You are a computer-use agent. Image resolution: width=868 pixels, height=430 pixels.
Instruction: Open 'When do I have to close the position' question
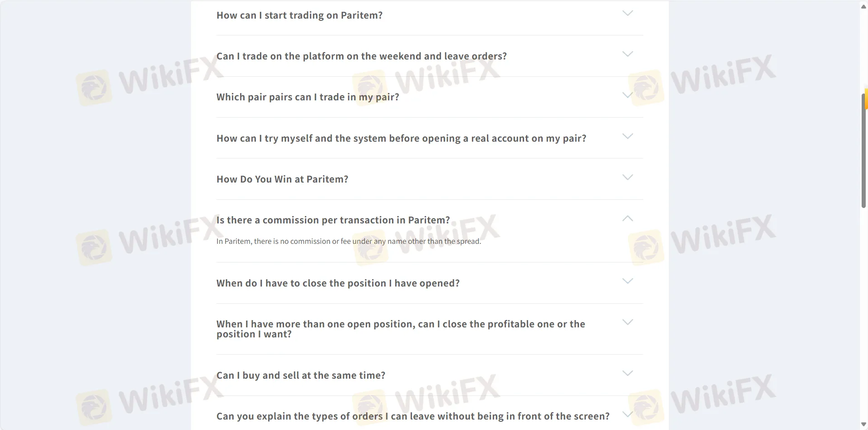click(x=338, y=283)
